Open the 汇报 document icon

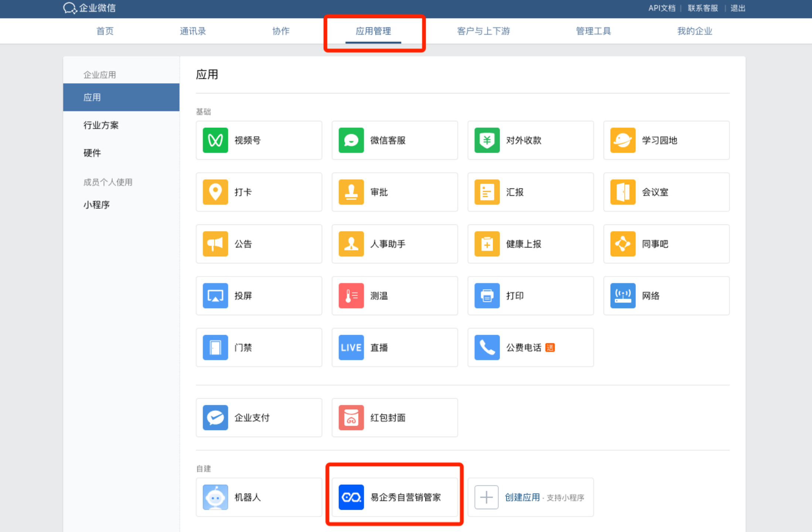click(x=487, y=192)
